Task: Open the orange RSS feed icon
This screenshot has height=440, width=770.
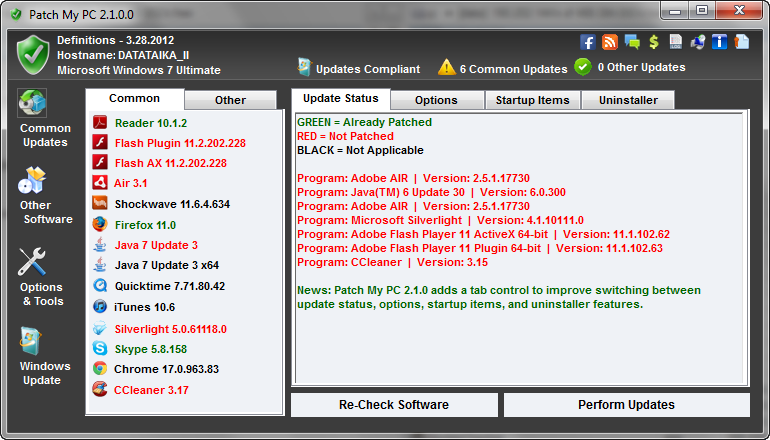Action: (x=610, y=42)
